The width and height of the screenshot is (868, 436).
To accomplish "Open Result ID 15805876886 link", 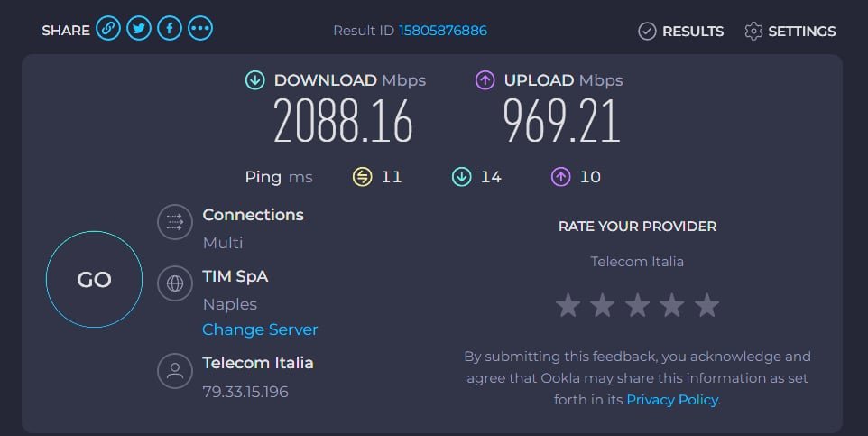I will pyautogui.click(x=443, y=31).
